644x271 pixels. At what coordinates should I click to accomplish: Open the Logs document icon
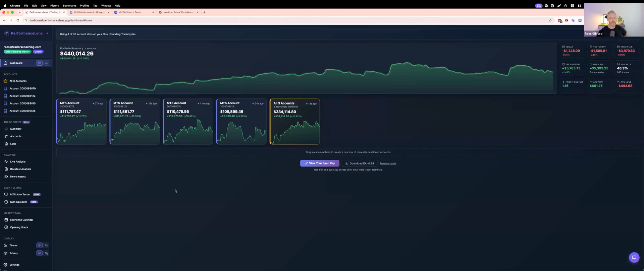tap(6, 144)
